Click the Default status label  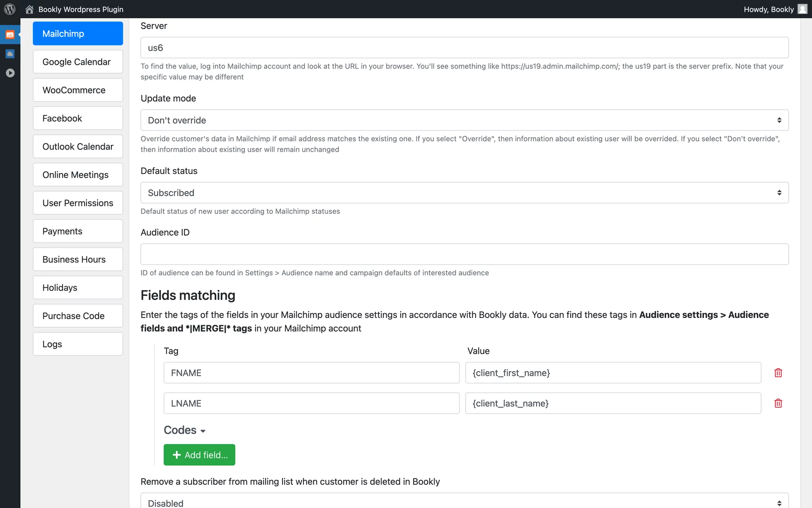(169, 171)
